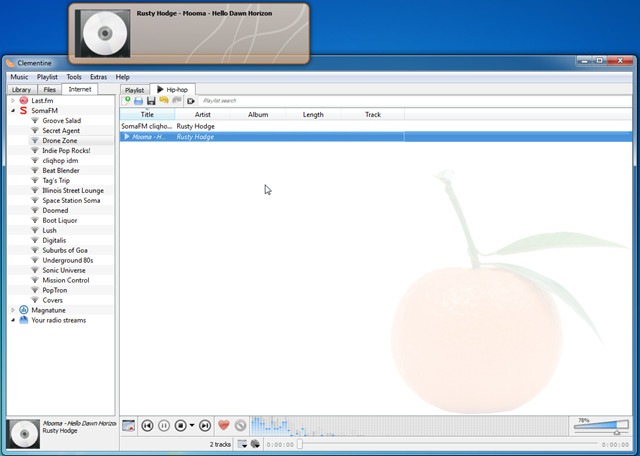Open the Help menu
Viewport: 640px width, 456px height.
(x=122, y=77)
